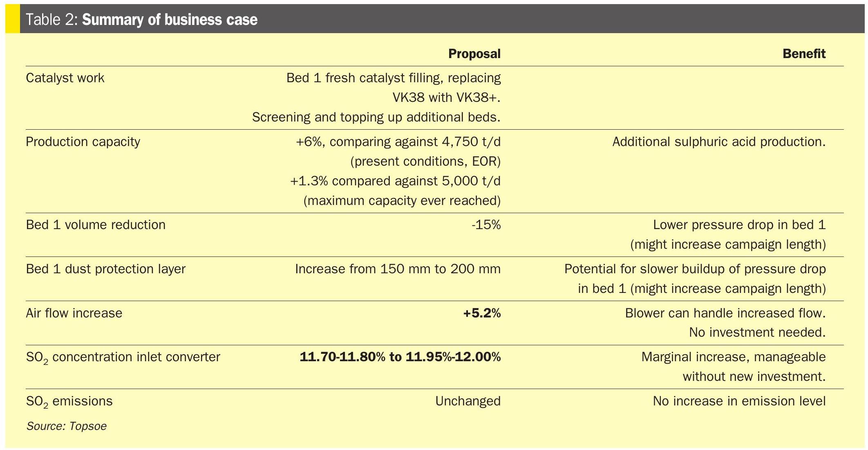
Task: Click the 'Production capacity' row label
Action: click(x=83, y=142)
